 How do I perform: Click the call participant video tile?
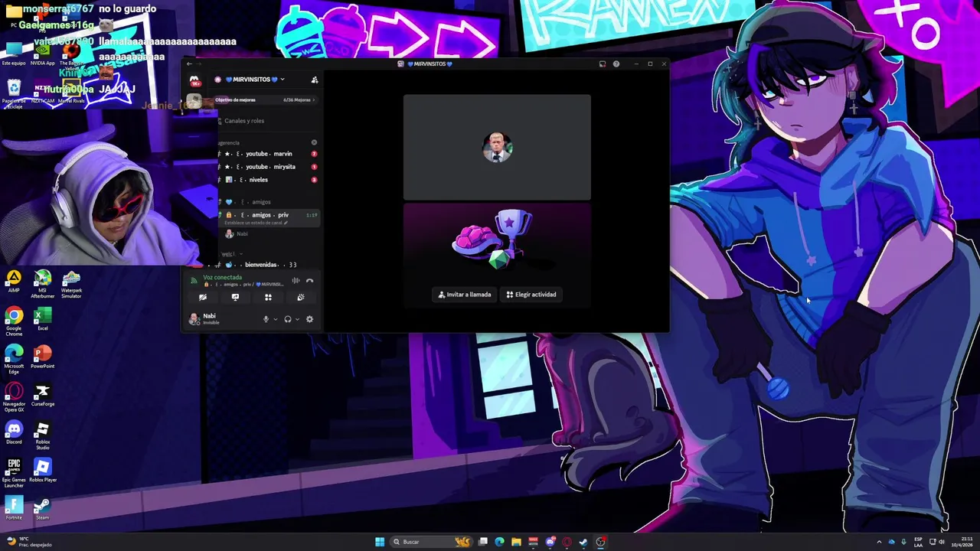click(497, 147)
